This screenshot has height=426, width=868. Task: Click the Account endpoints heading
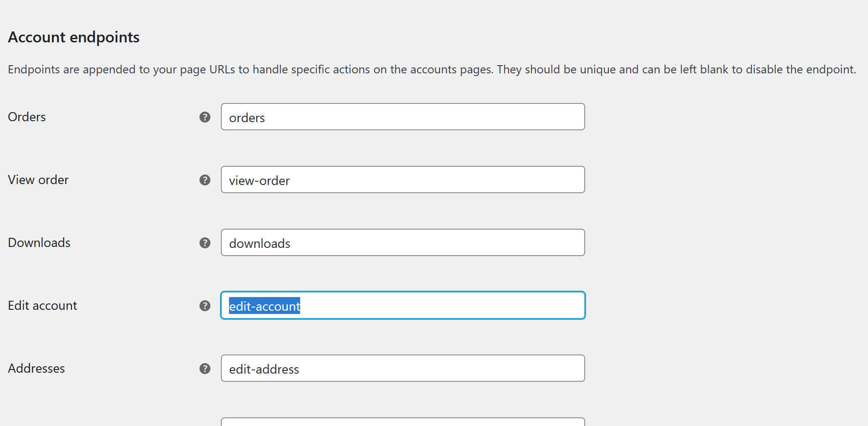pos(74,37)
